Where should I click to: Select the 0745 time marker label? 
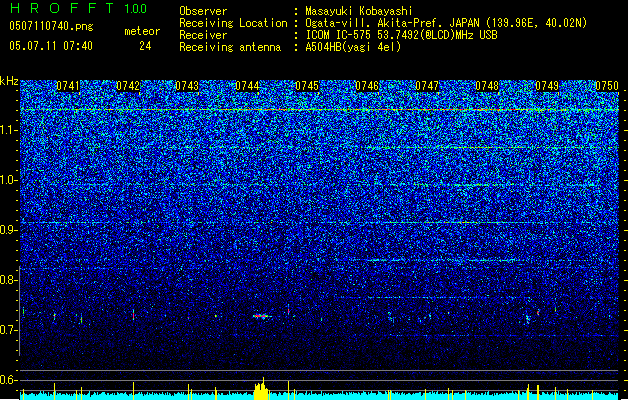(307, 86)
